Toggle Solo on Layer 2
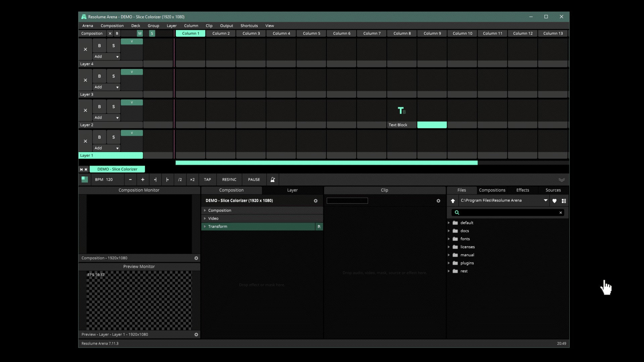 click(x=113, y=107)
